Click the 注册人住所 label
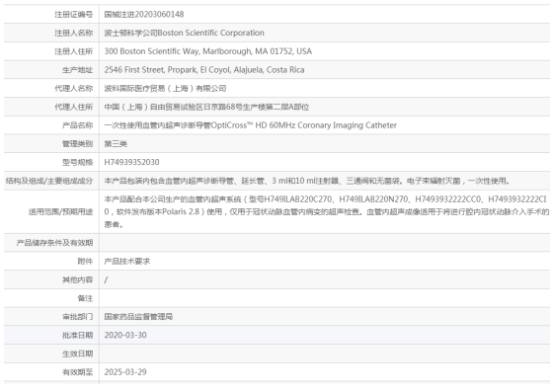Viewport: 553px width, 392px height. point(73,51)
